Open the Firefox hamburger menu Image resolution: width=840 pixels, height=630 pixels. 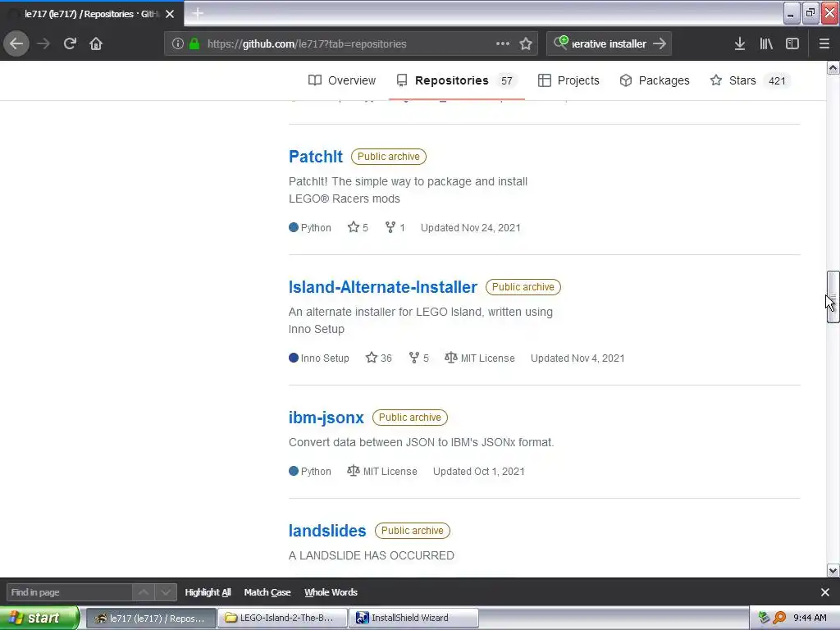(x=824, y=43)
